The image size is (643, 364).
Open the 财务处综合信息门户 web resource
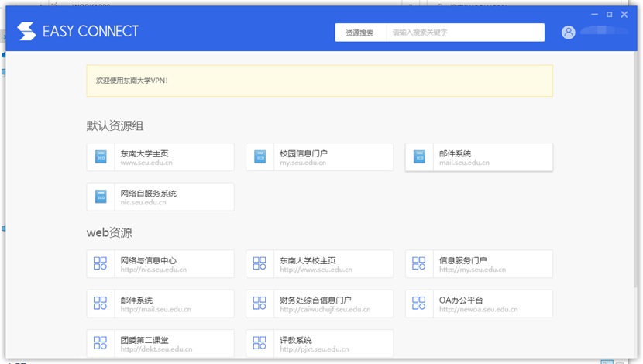point(319,304)
